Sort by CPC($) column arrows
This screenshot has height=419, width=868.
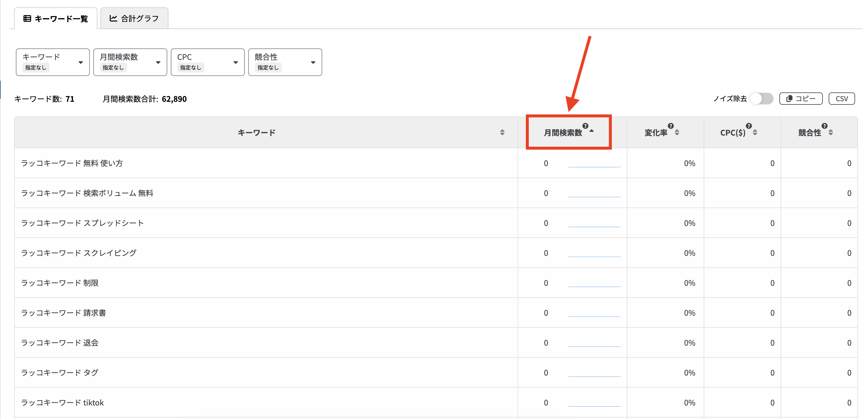tap(755, 132)
